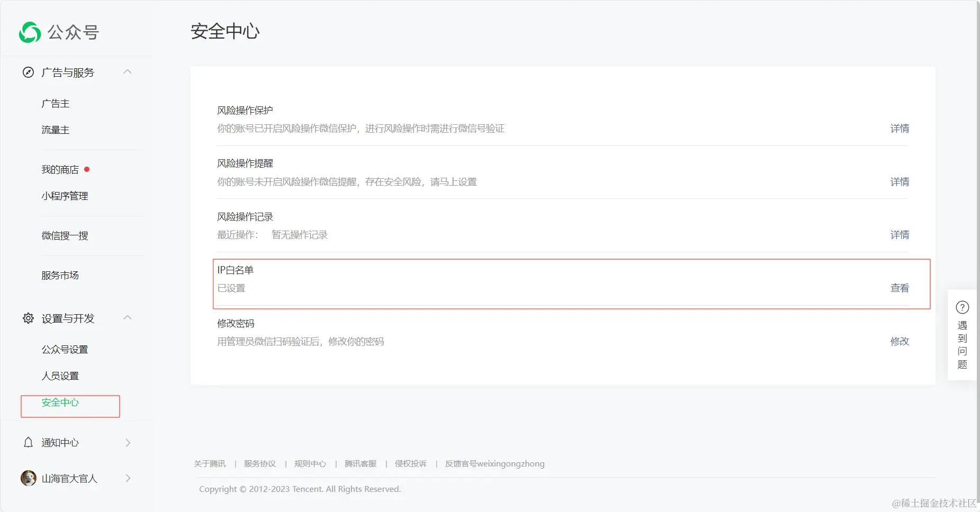Expand the 山海官大官人 account arrow
The image size is (980, 512).
click(x=128, y=478)
